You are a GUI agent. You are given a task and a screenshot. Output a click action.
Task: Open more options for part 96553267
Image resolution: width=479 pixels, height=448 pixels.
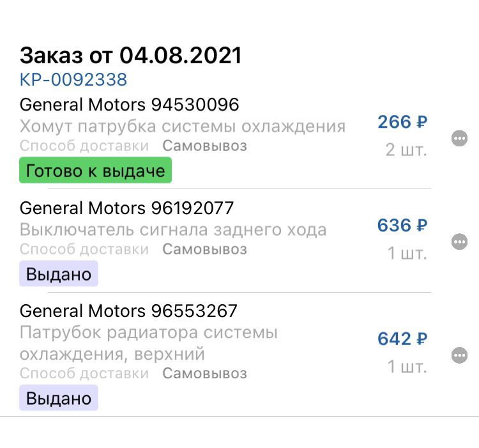point(459,355)
